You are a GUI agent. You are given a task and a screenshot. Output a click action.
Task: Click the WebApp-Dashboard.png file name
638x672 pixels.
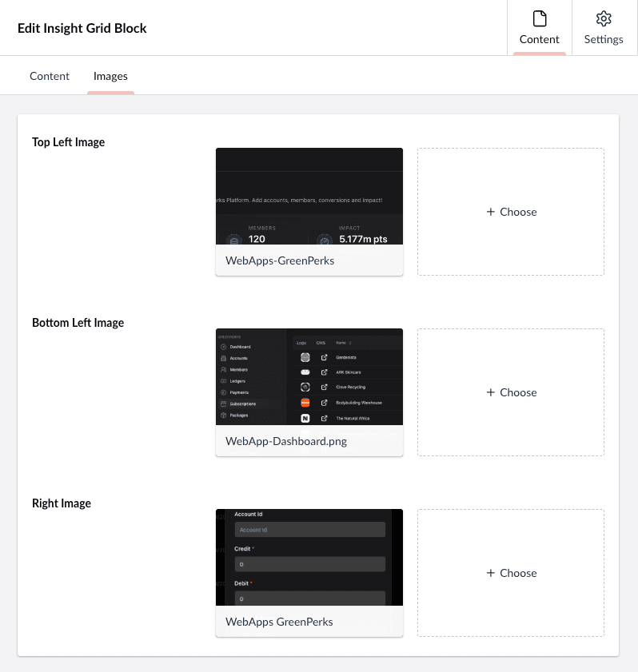click(x=286, y=441)
